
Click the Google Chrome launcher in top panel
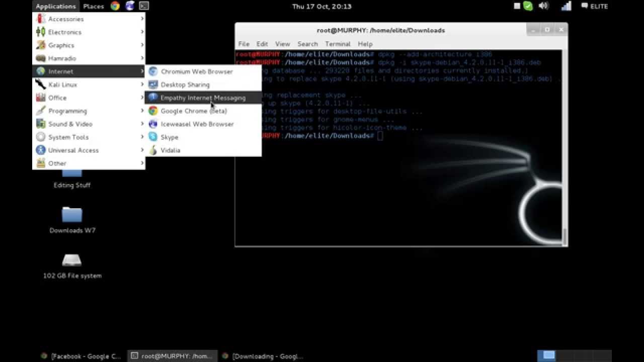point(115,6)
